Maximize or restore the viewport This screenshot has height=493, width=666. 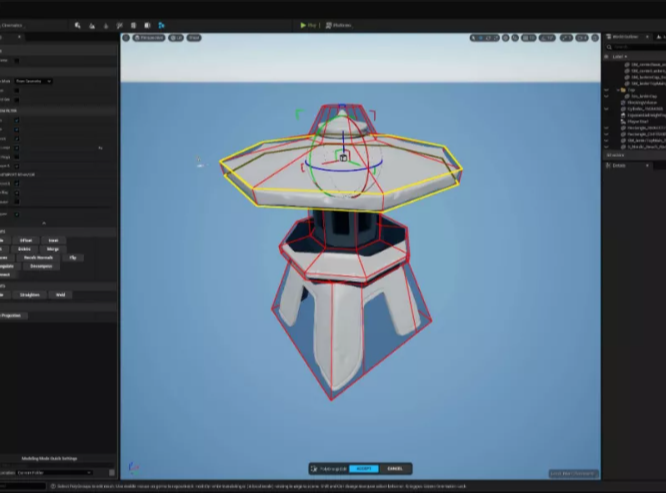click(x=595, y=38)
